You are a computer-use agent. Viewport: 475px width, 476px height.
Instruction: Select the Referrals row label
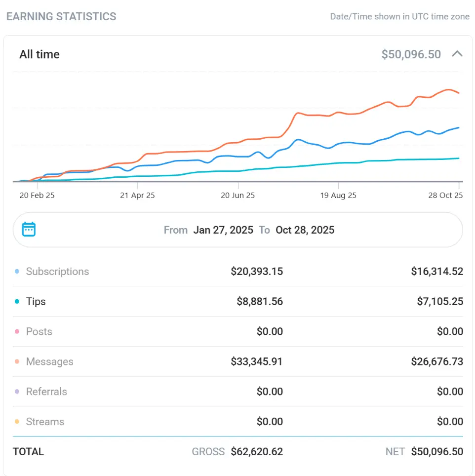point(46,392)
